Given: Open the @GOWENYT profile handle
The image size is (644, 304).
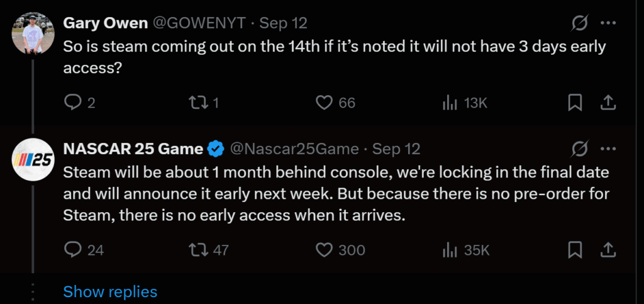Looking at the screenshot, I should tap(200, 23).
